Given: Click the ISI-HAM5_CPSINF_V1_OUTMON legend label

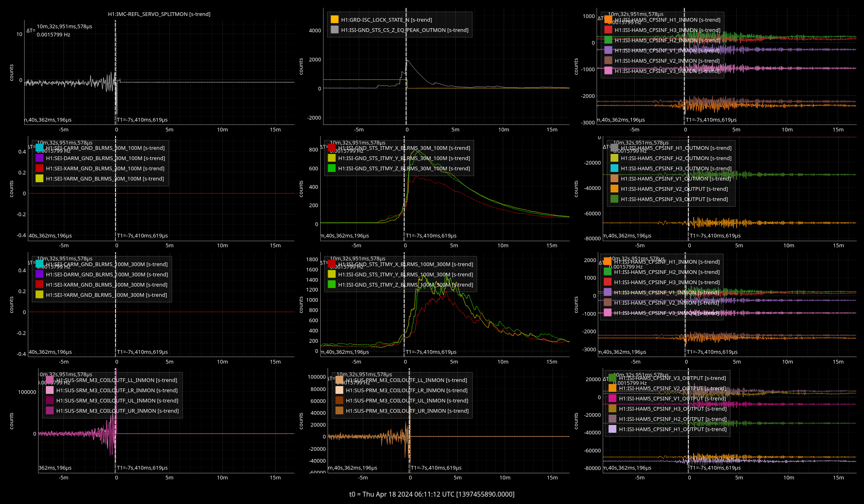Looking at the screenshot, I should (676, 179).
